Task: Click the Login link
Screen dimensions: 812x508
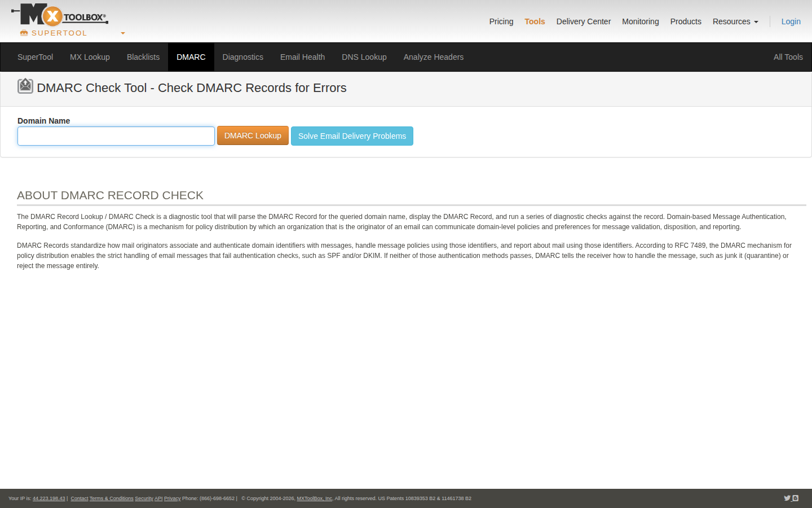Action: coord(791,21)
